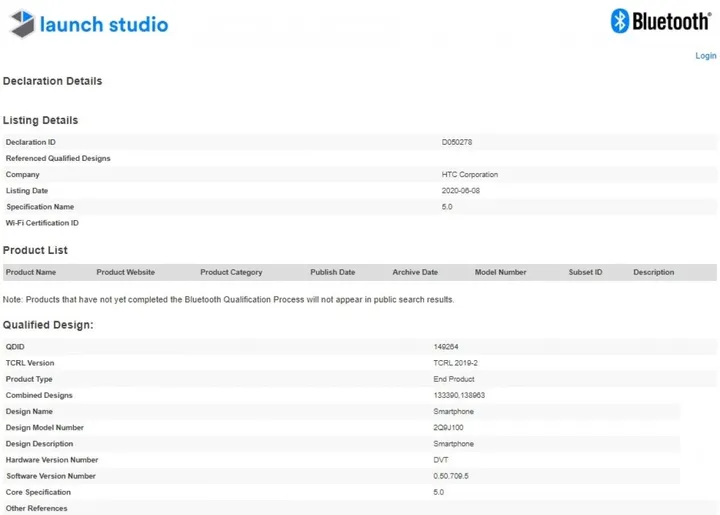Select the Combined Designs value 133390,138963
The height and width of the screenshot is (515, 720).
tap(459, 395)
